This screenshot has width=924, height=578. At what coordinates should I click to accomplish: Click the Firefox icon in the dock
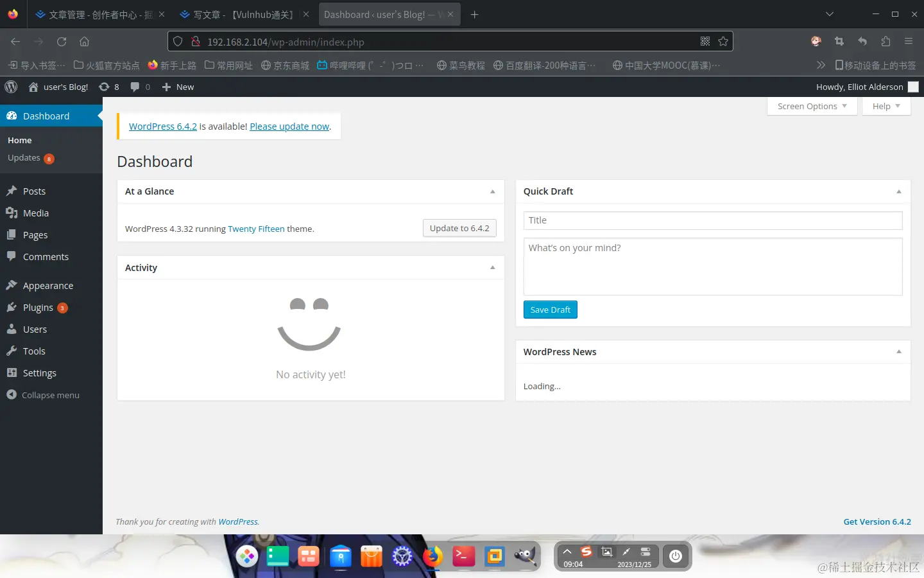pyautogui.click(x=433, y=556)
